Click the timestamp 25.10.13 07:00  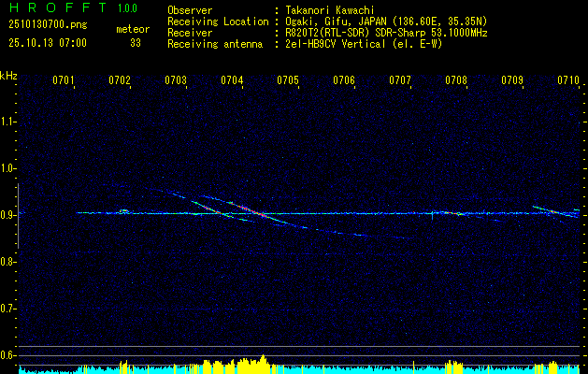[48, 43]
